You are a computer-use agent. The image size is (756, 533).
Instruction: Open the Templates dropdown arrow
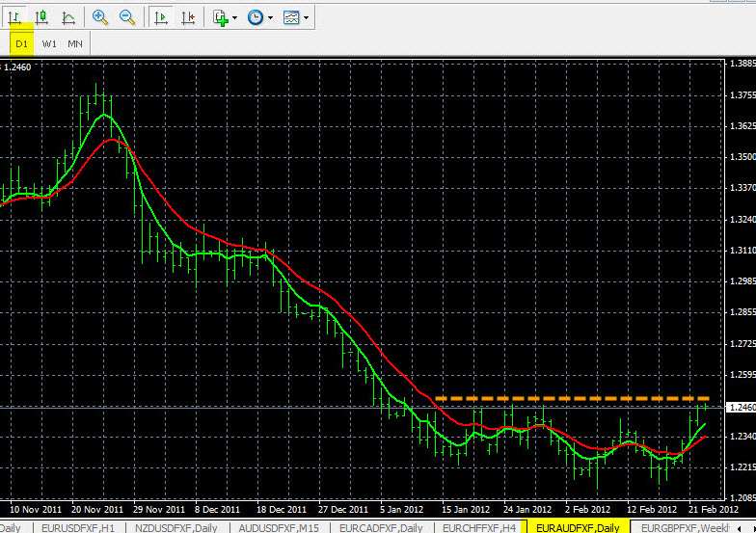(307, 17)
